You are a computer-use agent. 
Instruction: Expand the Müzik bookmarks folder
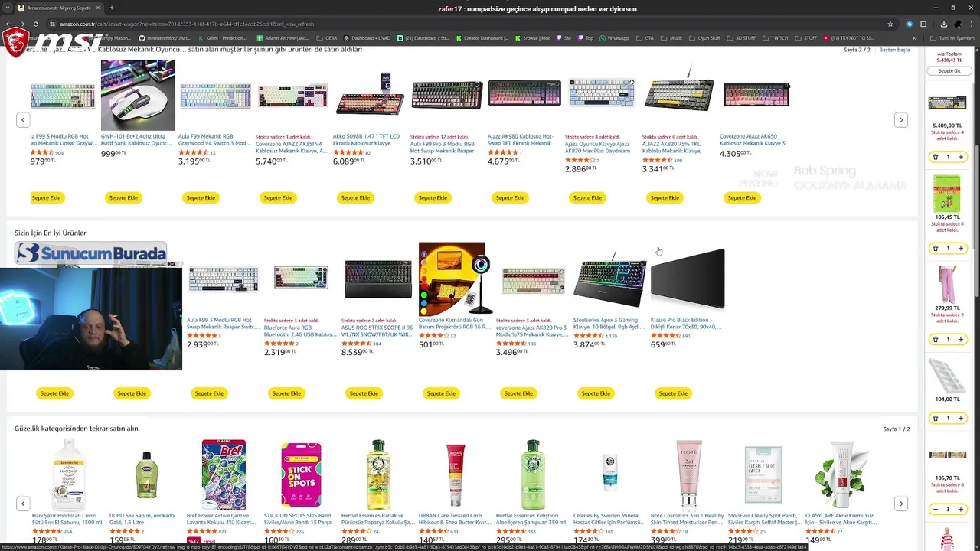[671, 37]
